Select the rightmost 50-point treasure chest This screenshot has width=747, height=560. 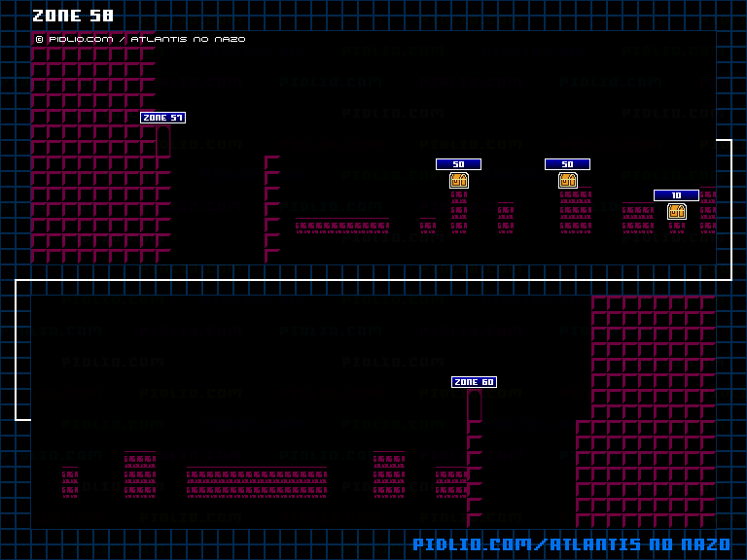568,180
